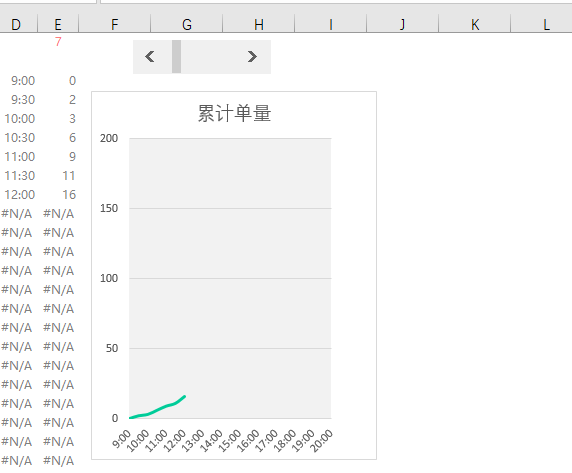
Task: Select column I header
Action: [x=331, y=25]
